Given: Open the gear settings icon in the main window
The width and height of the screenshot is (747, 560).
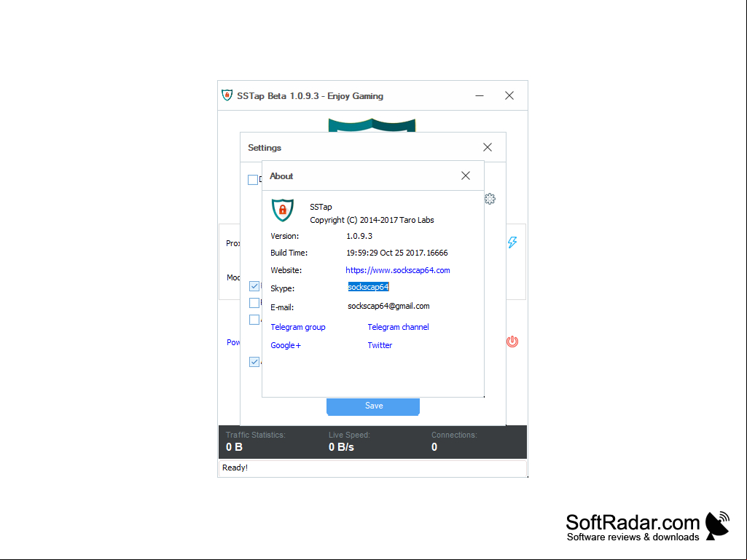Looking at the screenshot, I should click(490, 199).
